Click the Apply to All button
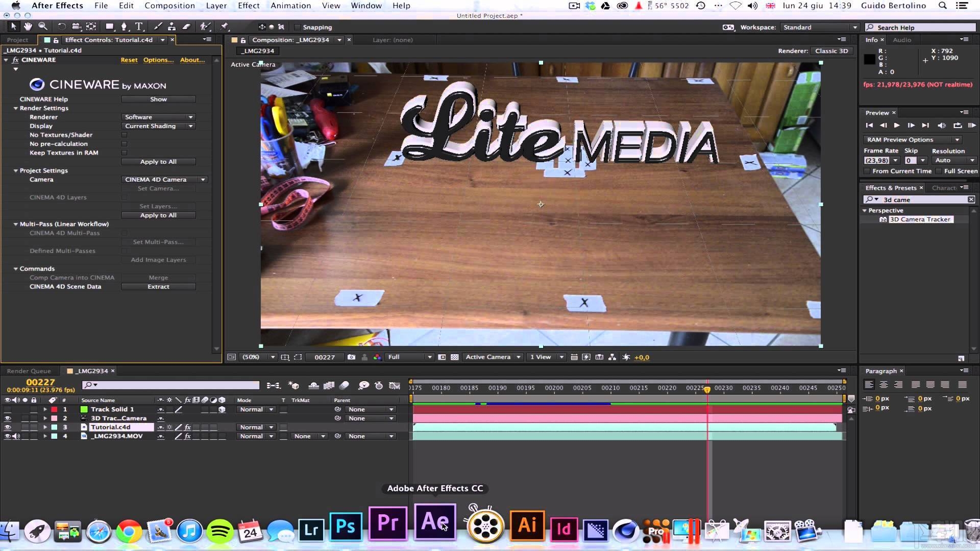The image size is (980, 551). click(x=158, y=161)
